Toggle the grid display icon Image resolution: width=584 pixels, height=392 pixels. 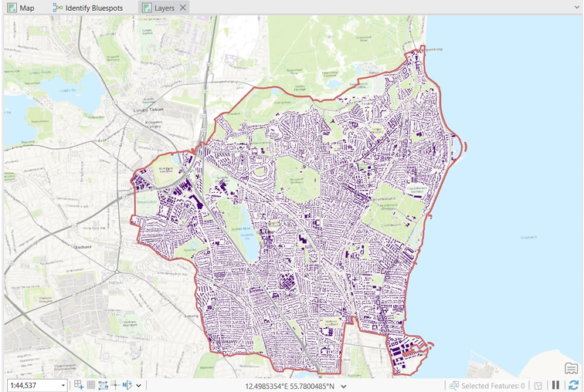point(91,385)
